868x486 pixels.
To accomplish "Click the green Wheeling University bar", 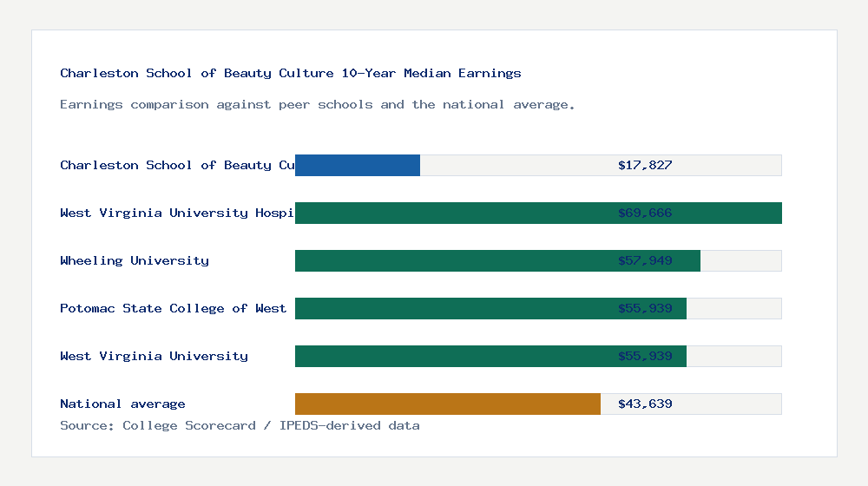I will (x=497, y=260).
